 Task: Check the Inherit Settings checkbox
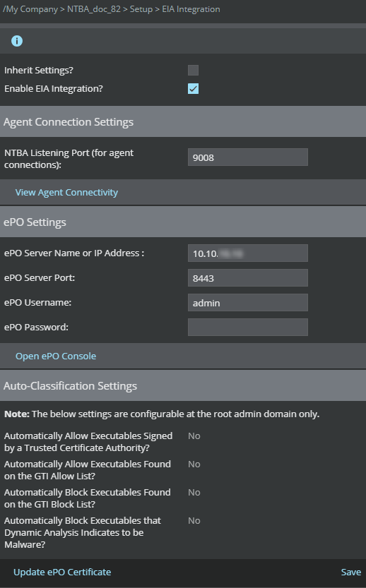193,70
